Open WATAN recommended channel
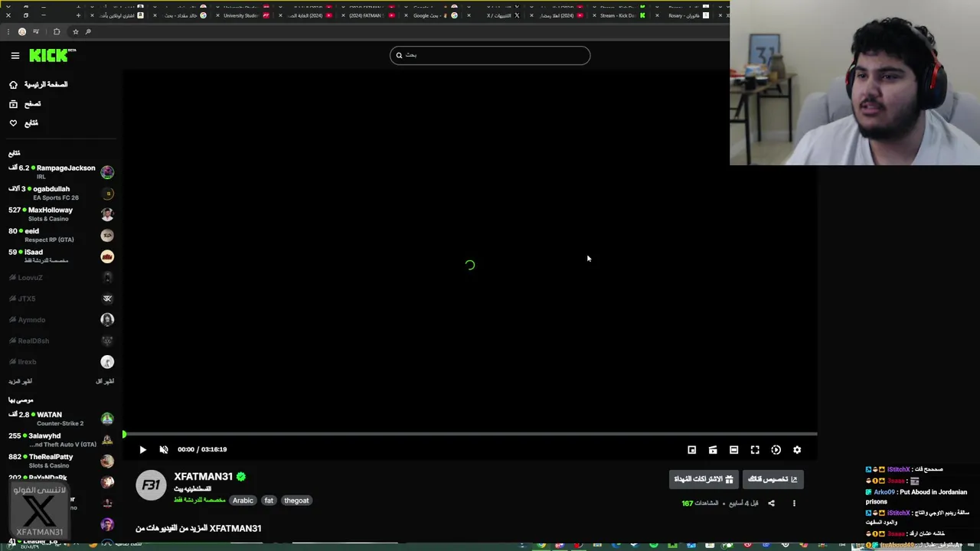The image size is (980, 551). (x=61, y=419)
